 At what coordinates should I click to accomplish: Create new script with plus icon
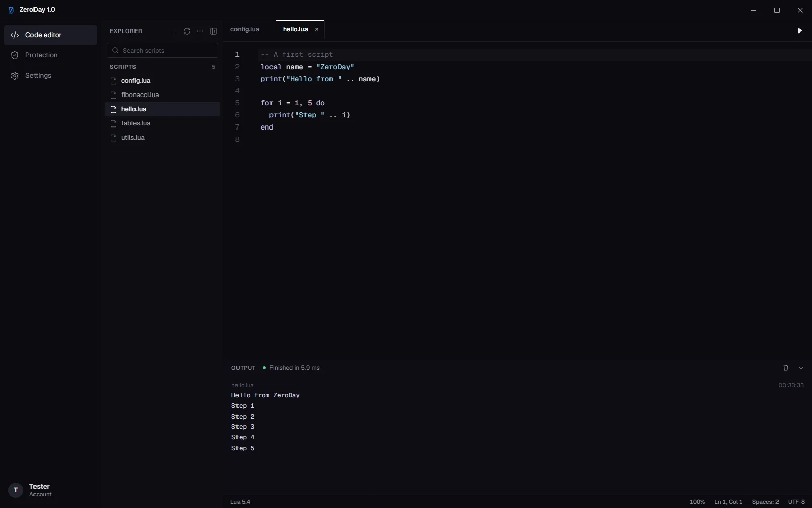pos(174,31)
